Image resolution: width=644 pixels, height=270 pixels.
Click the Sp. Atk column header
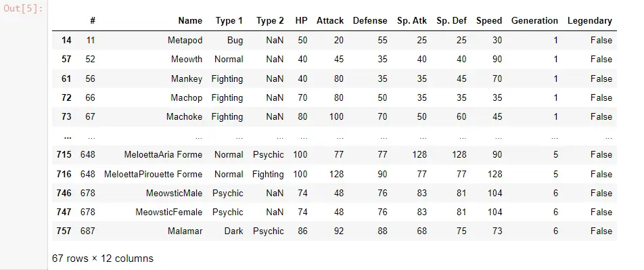point(412,20)
